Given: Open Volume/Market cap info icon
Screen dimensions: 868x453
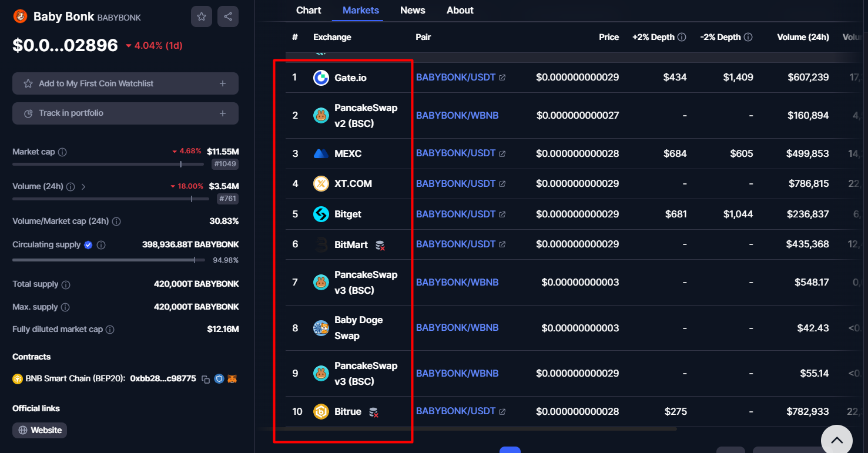Looking at the screenshot, I should click(x=116, y=222).
